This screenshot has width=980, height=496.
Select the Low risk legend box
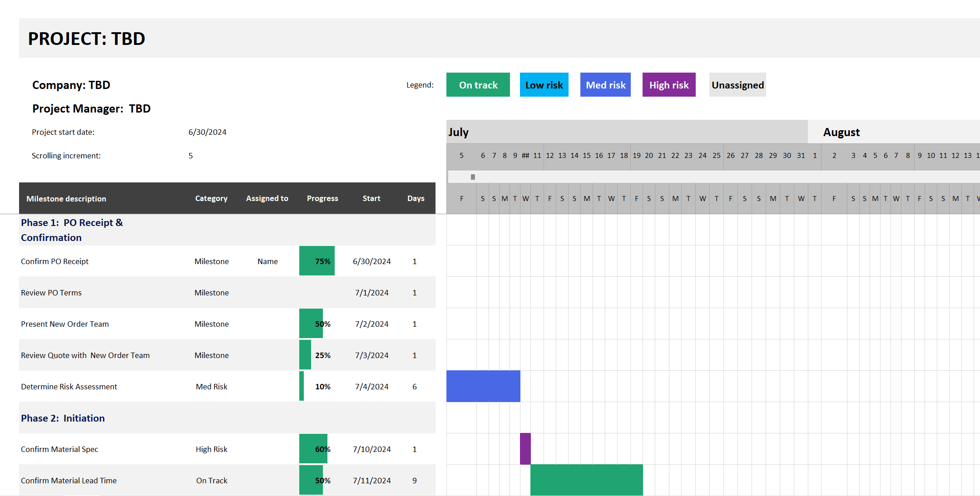coord(544,85)
